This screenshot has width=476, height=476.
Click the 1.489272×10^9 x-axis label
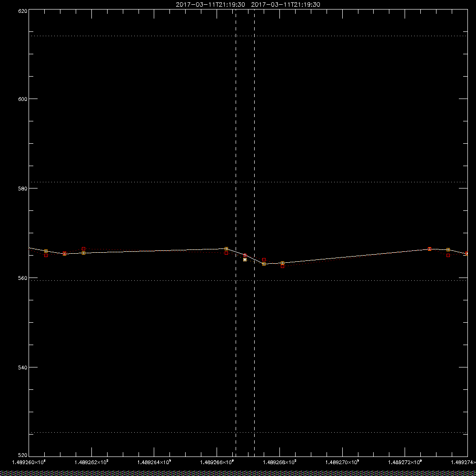coord(405,462)
